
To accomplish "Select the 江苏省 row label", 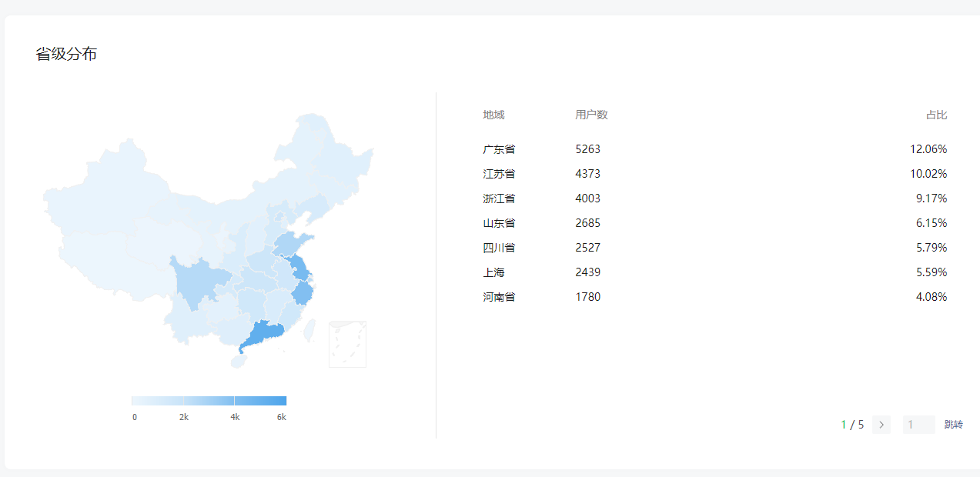I will pyautogui.click(x=499, y=174).
